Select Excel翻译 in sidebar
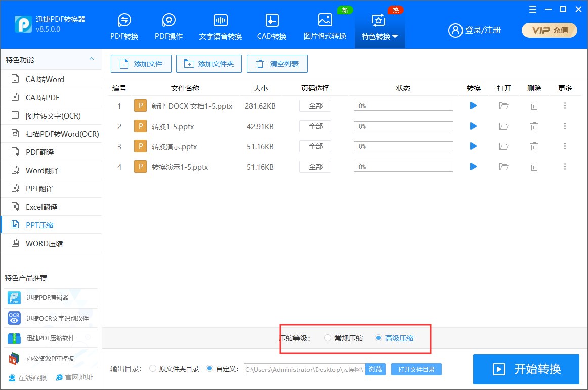588x390 pixels. pyautogui.click(x=52, y=207)
